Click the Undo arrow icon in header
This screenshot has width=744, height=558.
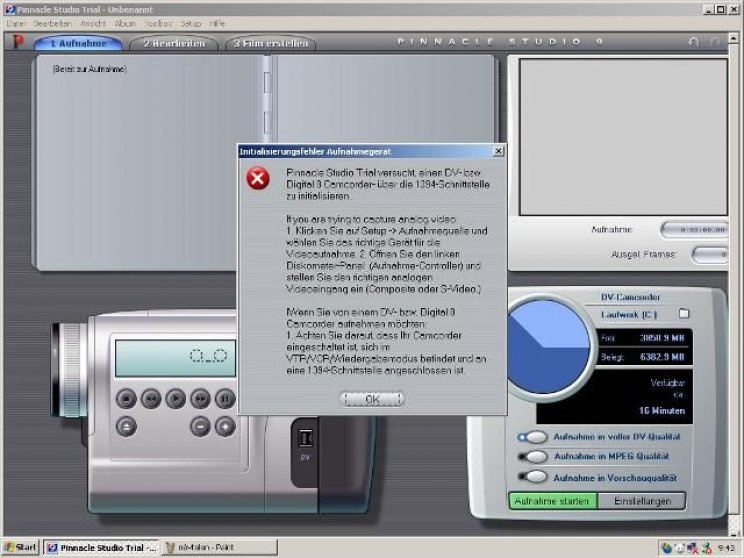point(693,42)
